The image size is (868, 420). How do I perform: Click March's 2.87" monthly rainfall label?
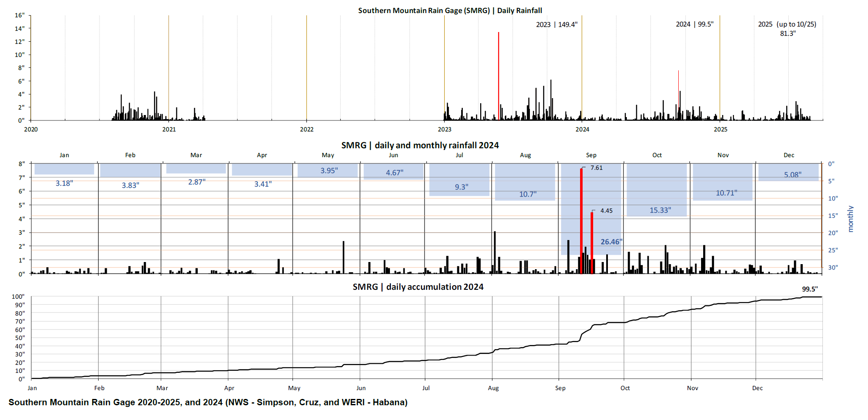(196, 182)
